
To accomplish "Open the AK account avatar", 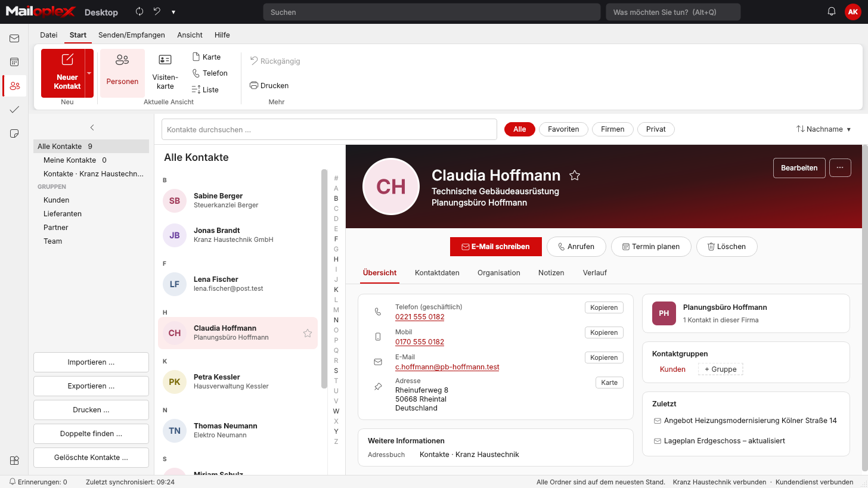I will 853,12.
